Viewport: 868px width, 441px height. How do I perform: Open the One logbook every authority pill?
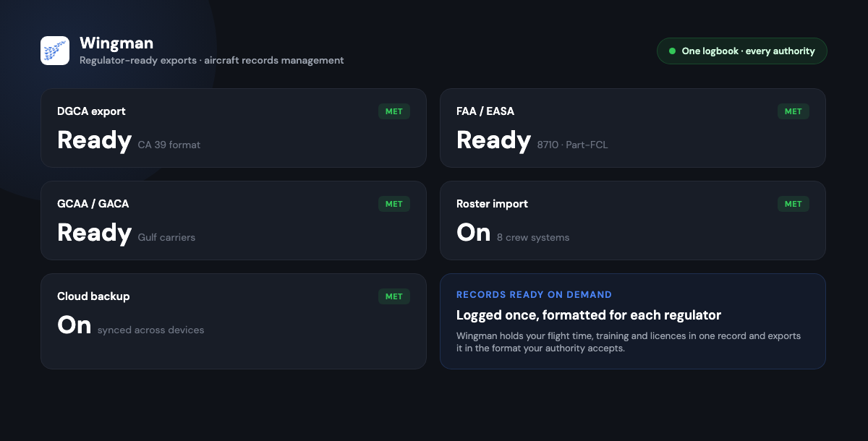pyautogui.click(x=741, y=51)
